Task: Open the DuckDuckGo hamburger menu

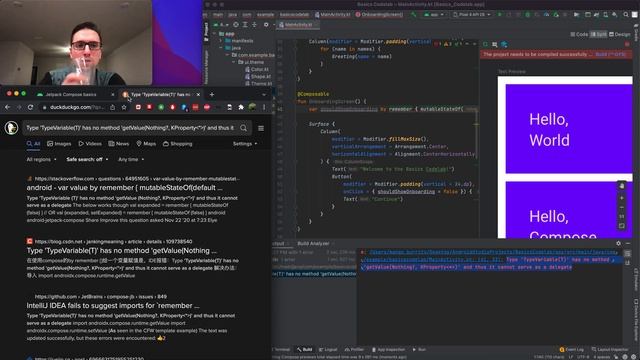Action: click(261, 128)
